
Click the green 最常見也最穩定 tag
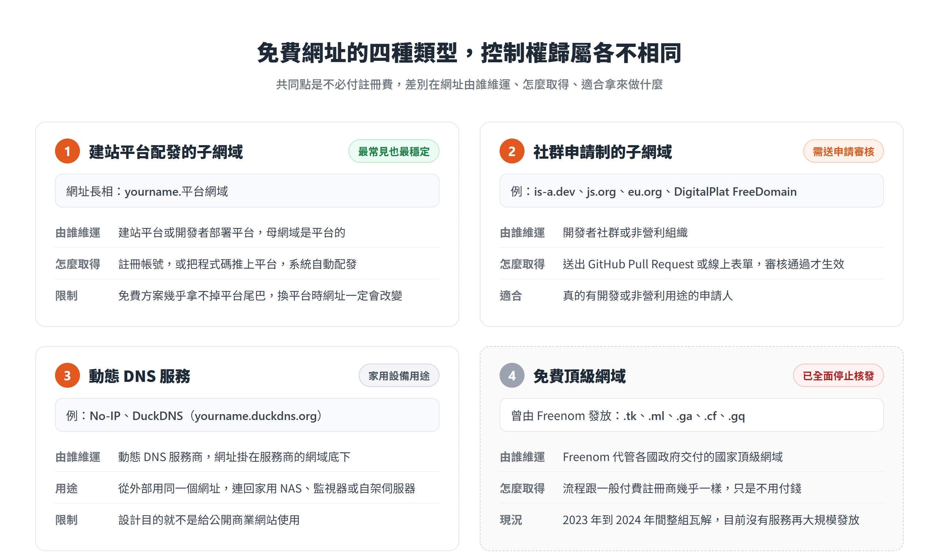pyautogui.click(x=394, y=151)
